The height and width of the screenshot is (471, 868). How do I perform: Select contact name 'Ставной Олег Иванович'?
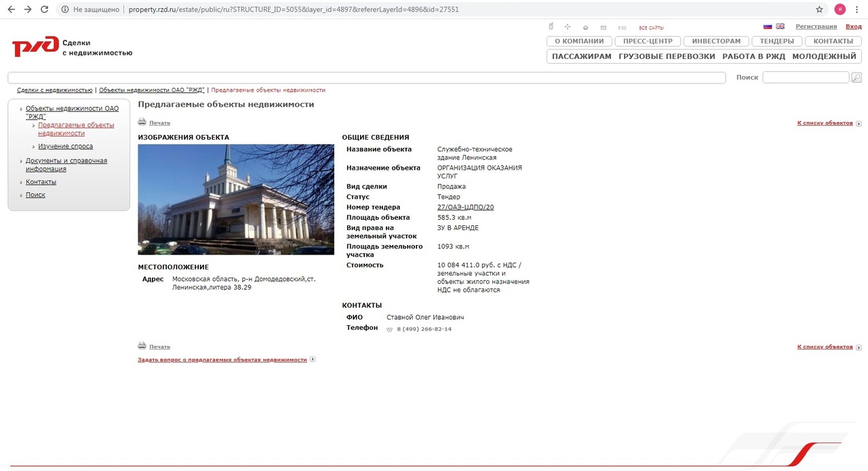click(425, 317)
